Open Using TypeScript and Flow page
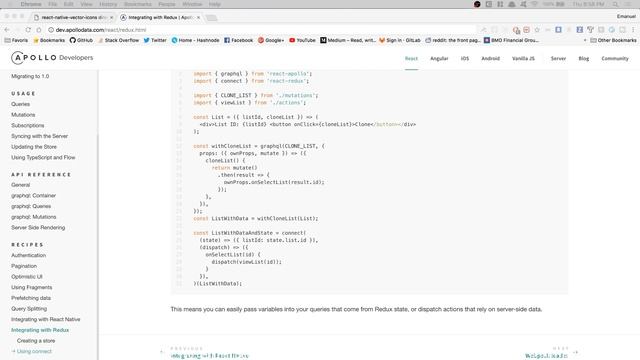 (x=43, y=157)
